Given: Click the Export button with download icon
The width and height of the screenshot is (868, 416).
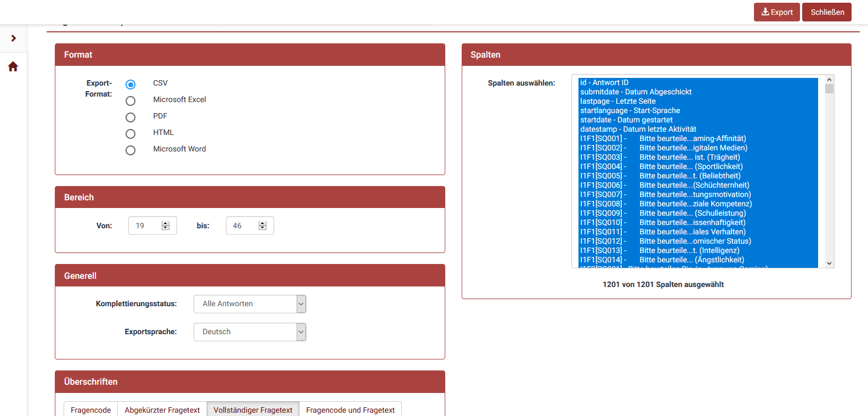Looking at the screenshot, I should point(776,12).
